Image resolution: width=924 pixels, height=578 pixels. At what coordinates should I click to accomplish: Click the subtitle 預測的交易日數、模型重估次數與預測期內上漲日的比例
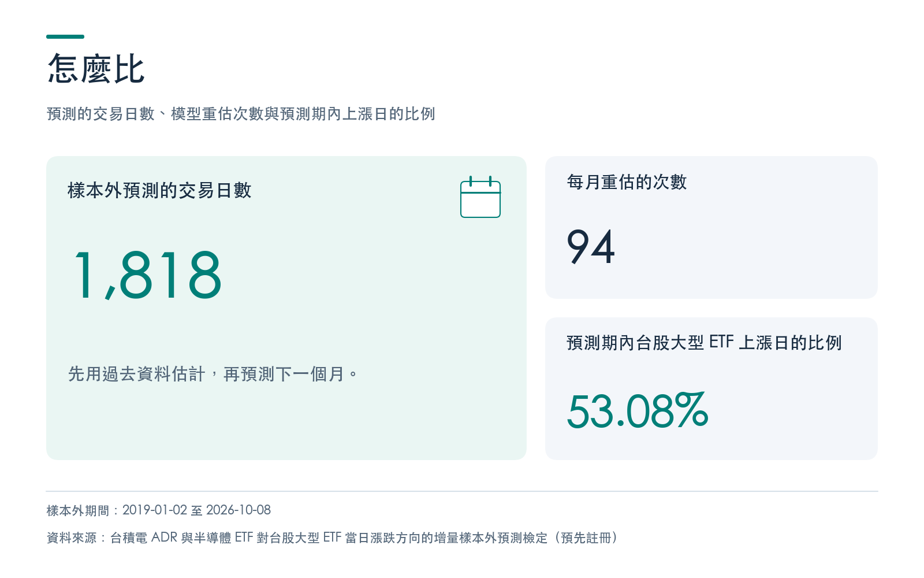click(241, 114)
